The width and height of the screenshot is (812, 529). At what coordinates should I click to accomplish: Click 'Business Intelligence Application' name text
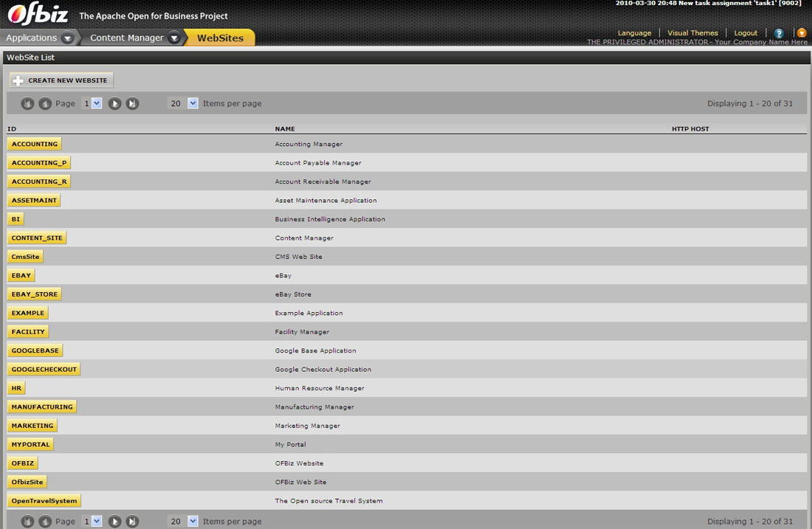coord(330,219)
